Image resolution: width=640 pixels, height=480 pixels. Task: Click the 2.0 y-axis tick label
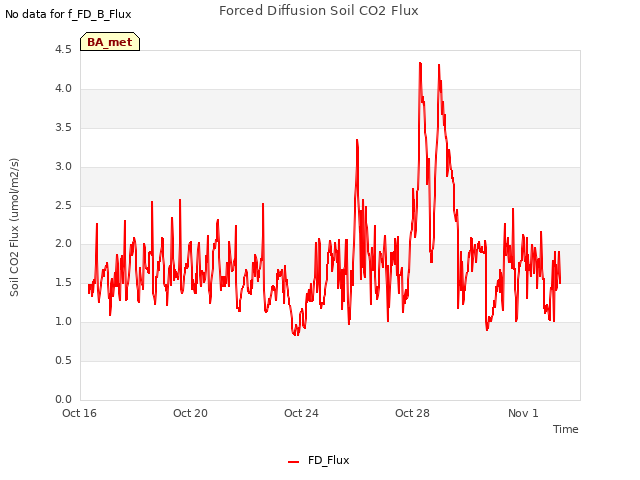(x=63, y=244)
